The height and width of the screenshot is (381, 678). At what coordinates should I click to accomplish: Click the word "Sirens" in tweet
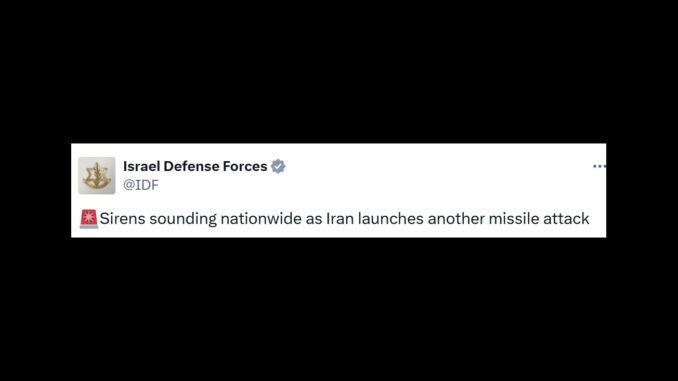(123, 219)
